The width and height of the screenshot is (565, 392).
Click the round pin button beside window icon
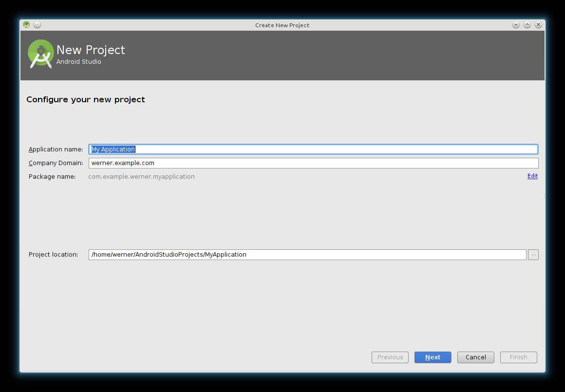point(37,25)
